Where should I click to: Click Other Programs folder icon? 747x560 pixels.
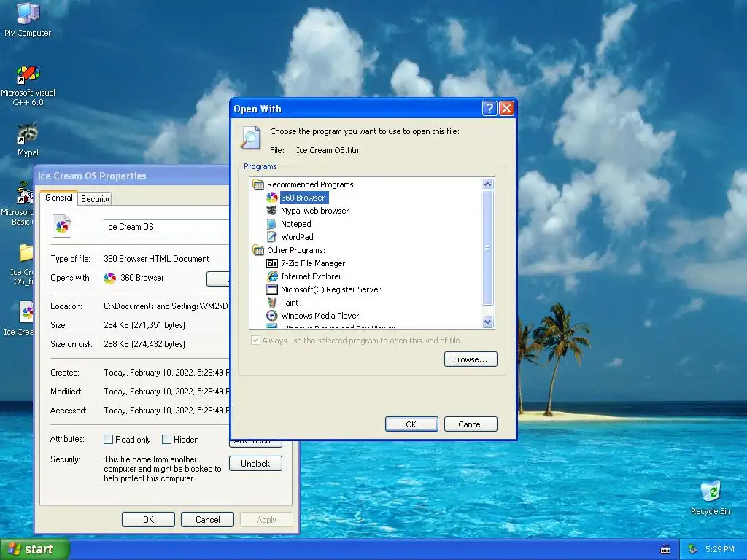point(258,250)
